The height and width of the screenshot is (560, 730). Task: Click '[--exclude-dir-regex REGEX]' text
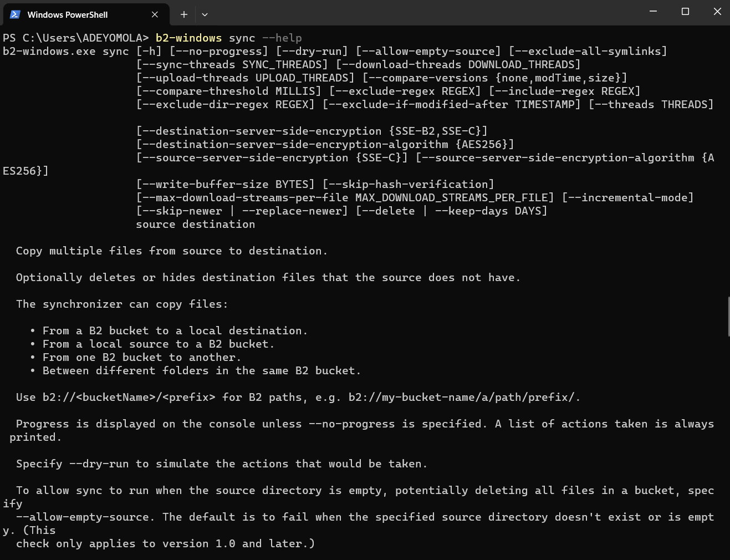point(226,104)
